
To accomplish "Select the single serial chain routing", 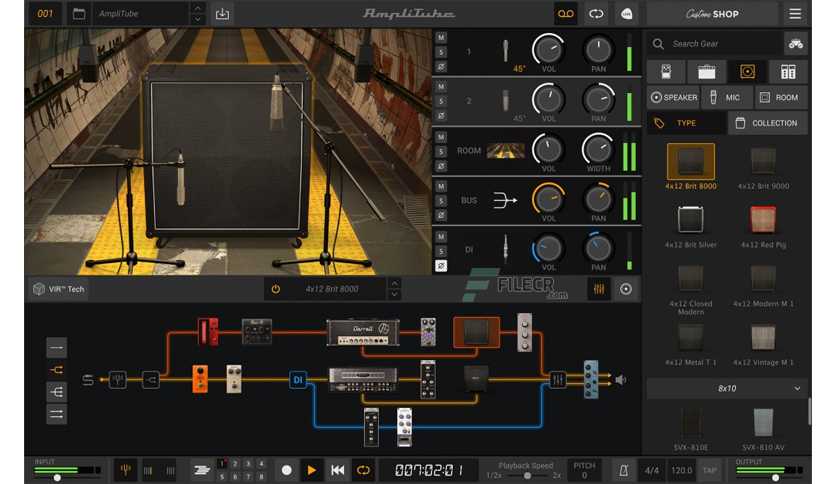I will coord(57,348).
